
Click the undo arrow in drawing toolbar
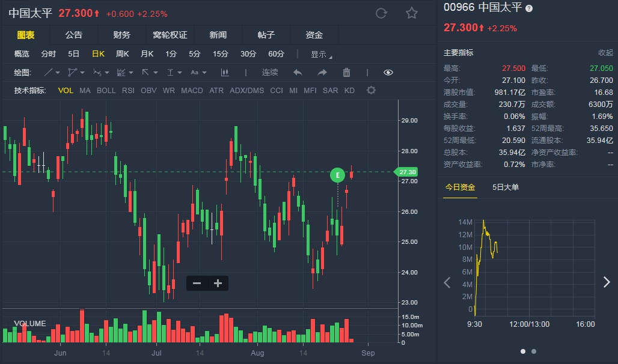pos(298,73)
